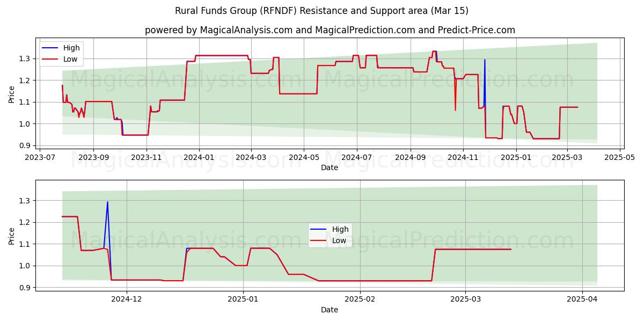
Task: Click the '2024-07' date tick label
Action: 357,158
